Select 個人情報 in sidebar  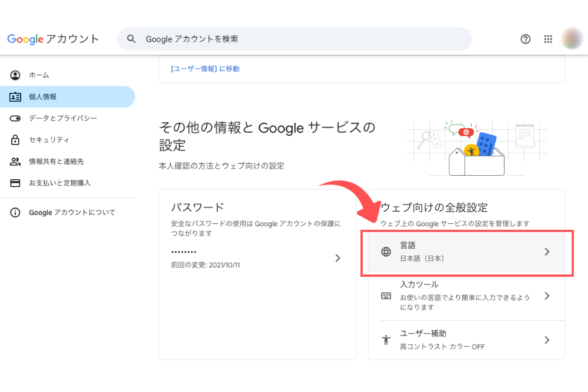(42, 97)
